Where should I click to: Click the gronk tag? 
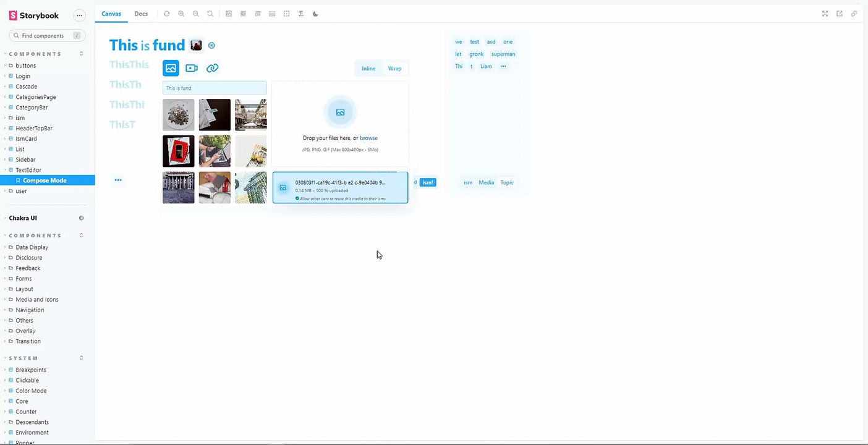pos(476,54)
